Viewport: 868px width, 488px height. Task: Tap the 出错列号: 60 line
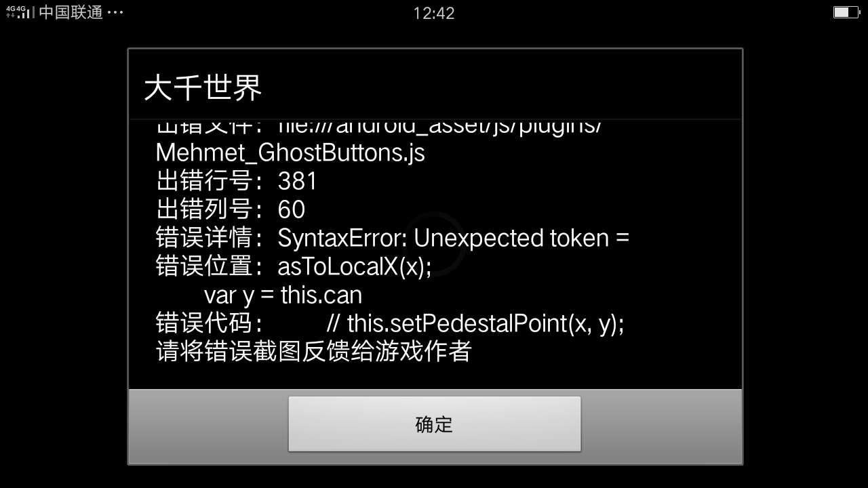coord(231,209)
